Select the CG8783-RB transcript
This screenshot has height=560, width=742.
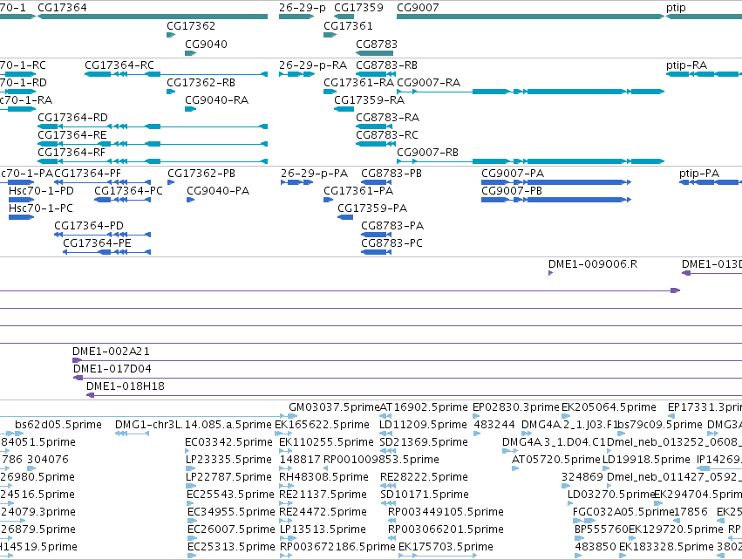coord(374,74)
